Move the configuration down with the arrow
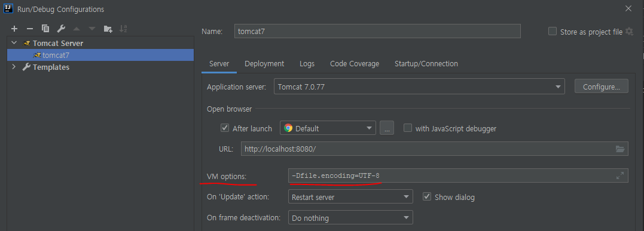The height and width of the screenshot is (231, 644). (x=92, y=29)
